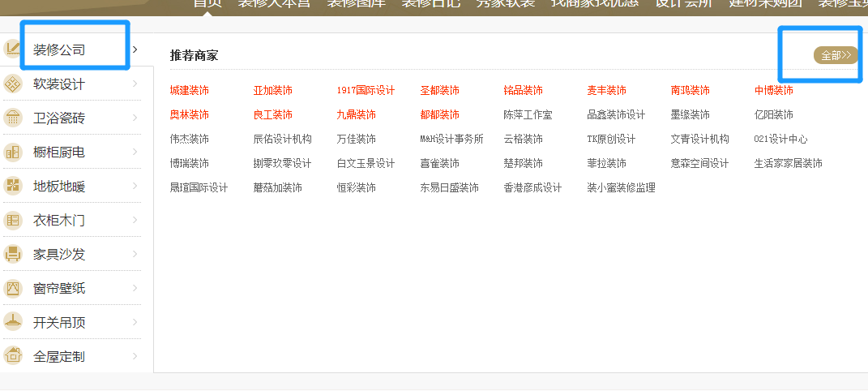This screenshot has height=391, width=868.
Task: Go to the 装小蜜装修监理 link
Action: coord(621,187)
